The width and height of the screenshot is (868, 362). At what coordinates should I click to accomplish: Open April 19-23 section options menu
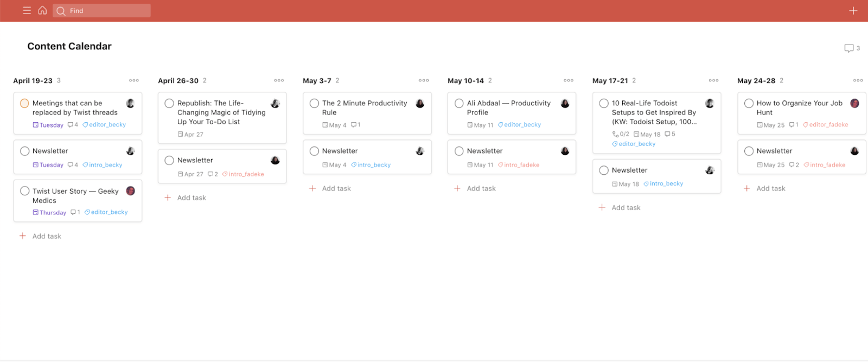[x=134, y=80]
